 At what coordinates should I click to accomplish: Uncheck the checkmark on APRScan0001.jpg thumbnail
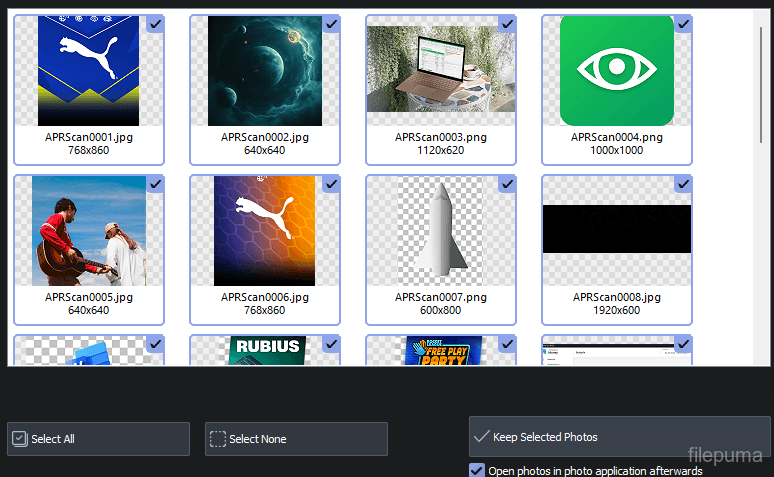[155, 24]
